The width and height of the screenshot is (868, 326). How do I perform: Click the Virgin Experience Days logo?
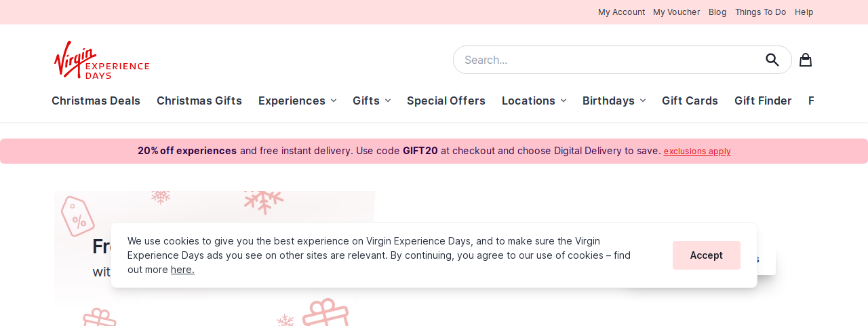click(x=102, y=60)
